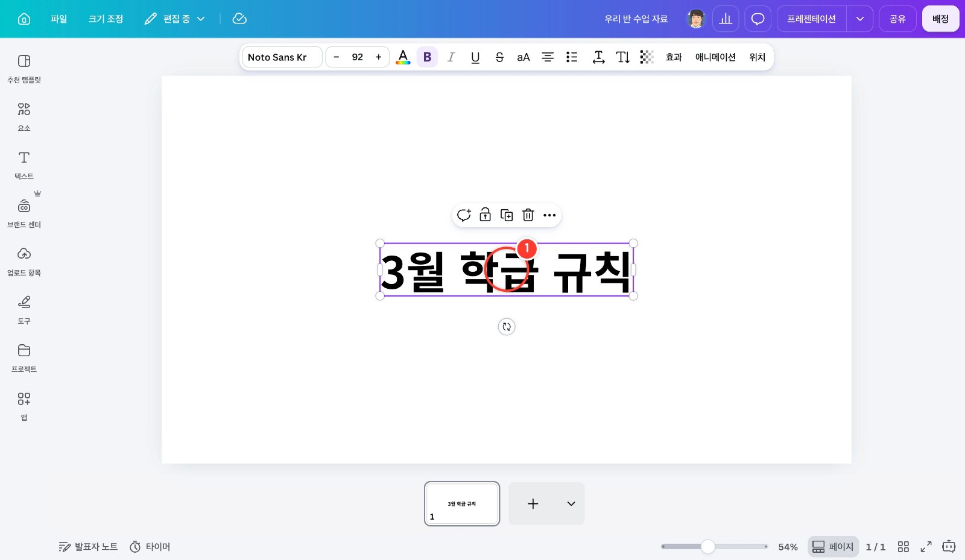Open the text color picker
Viewport: 965px width, 560px height.
pyautogui.click(x=403, y=57)
